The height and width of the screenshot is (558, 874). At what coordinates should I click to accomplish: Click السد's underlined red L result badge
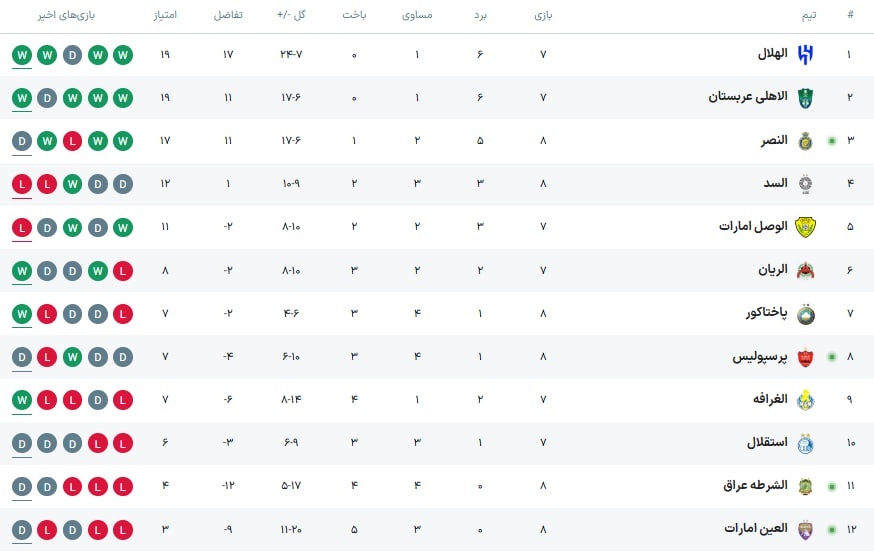[22, 185]
